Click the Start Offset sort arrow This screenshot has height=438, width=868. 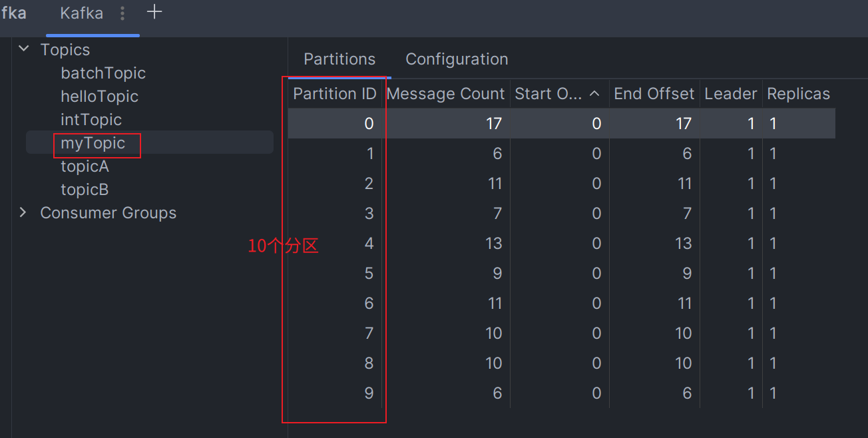pos(595,95)
